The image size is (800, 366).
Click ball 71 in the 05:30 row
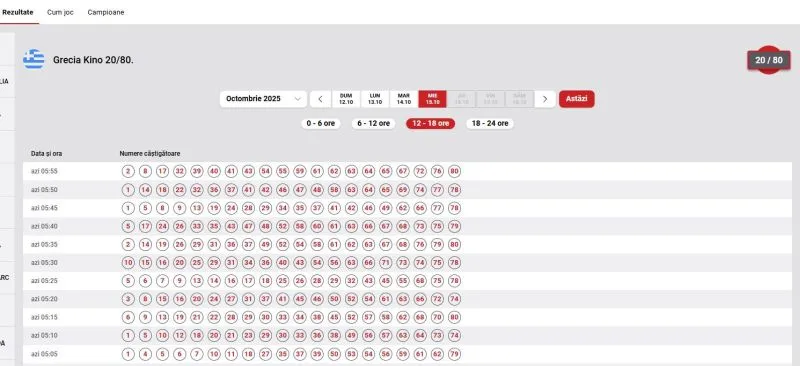click(x=385, y=262)
